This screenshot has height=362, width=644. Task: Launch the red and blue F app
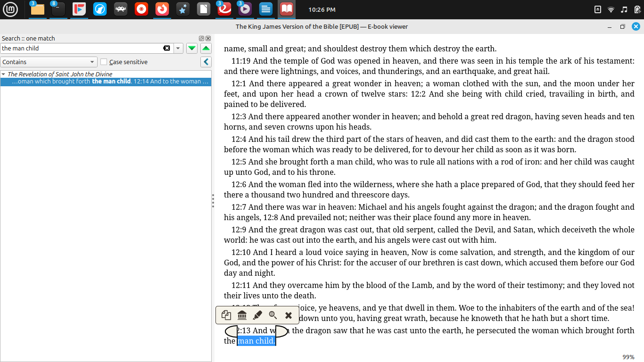pyautogui.click(x=79, y=9)
